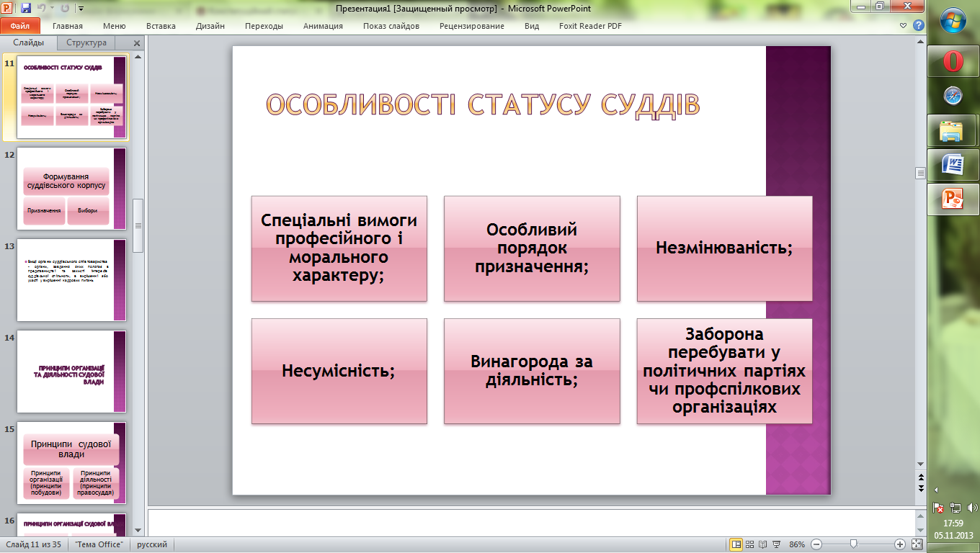The image size is (980, 553).
Task: Switch to the Структура pane tab
Action: [86, 42]
